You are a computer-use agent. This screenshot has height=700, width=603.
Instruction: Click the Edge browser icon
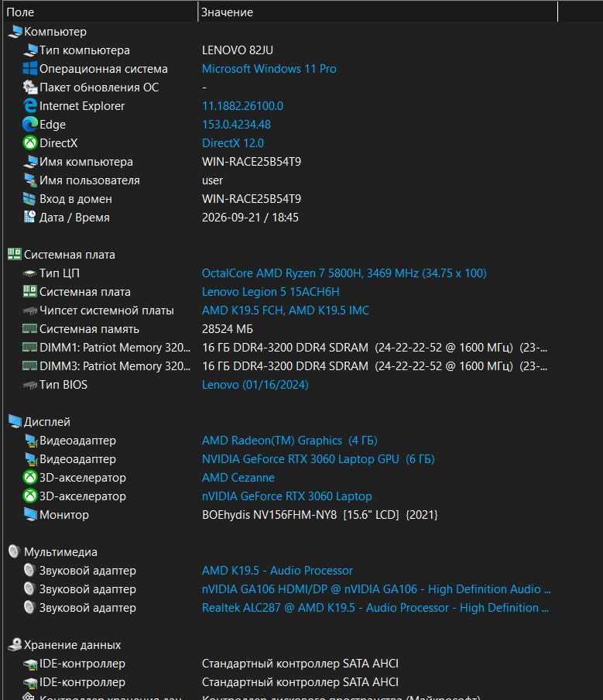[x=30, y=124]
